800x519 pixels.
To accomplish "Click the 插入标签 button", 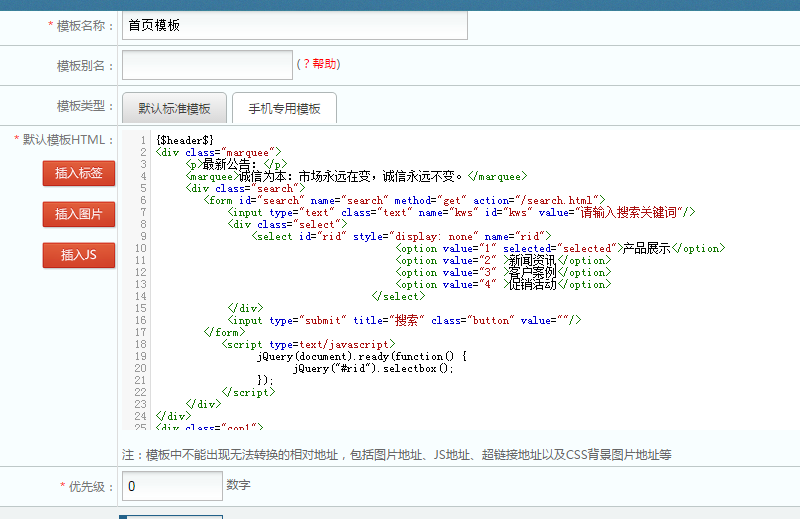I will (79, 173).
